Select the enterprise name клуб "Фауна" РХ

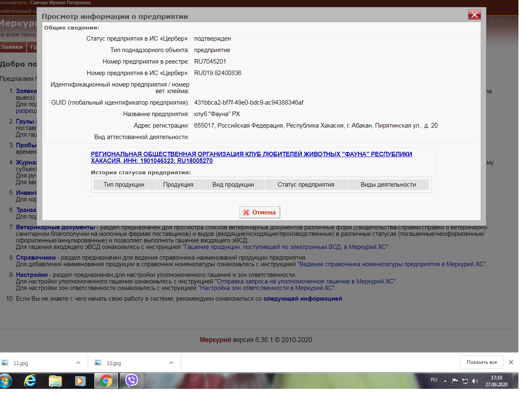[x=217, y=114]
